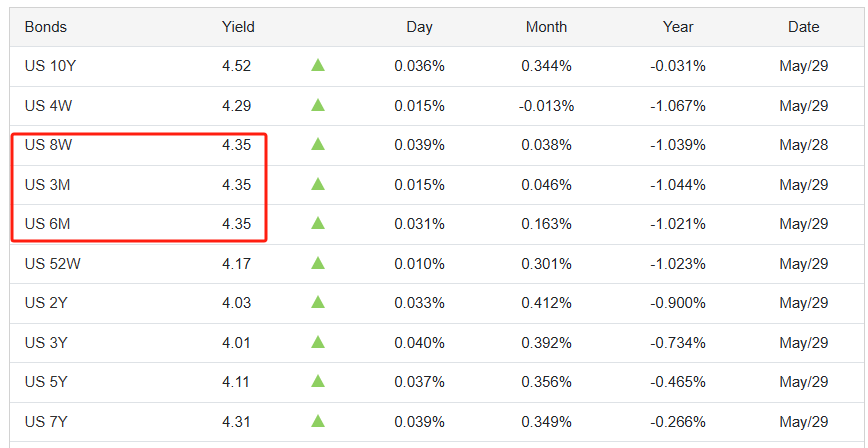Click the Year column header
Image resolution: width=868 pixels, height=448 pixels.
click(678, 27)
